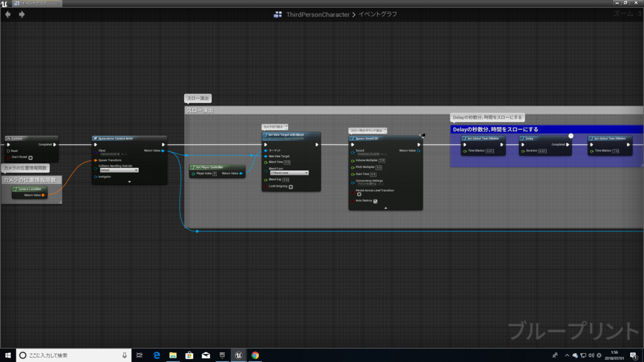Edit the Blend Exp value field

click(286, 180)
